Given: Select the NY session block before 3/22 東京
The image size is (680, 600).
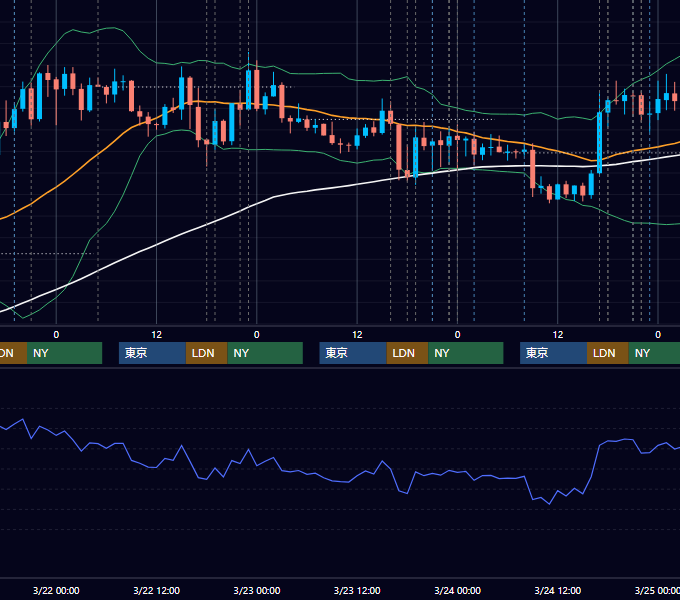Looking at the screenshot, I should point(64,353).
